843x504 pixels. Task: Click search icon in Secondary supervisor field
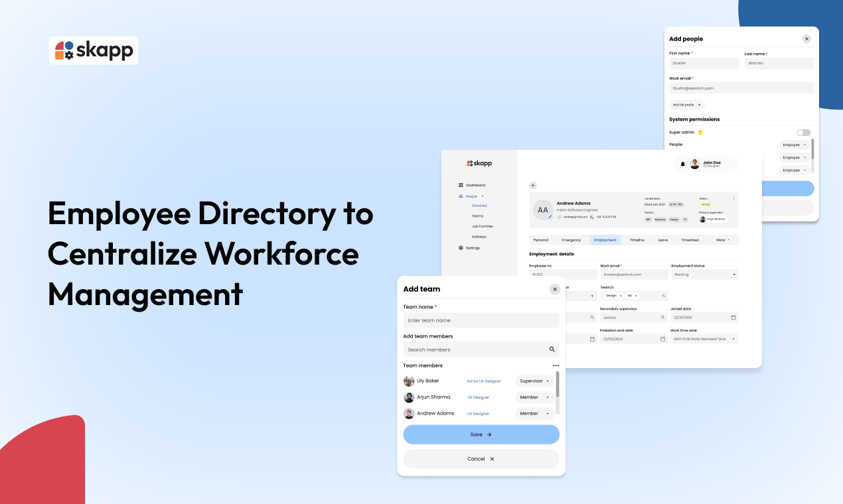pyautogui.click(x=662, y=318)
